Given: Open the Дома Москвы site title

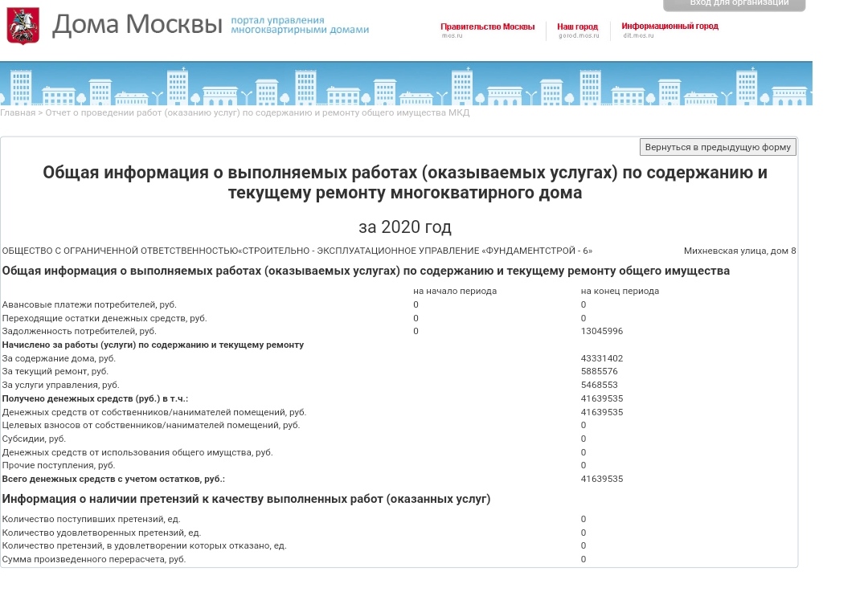Looking at the screenshot, I should (137, 25).
